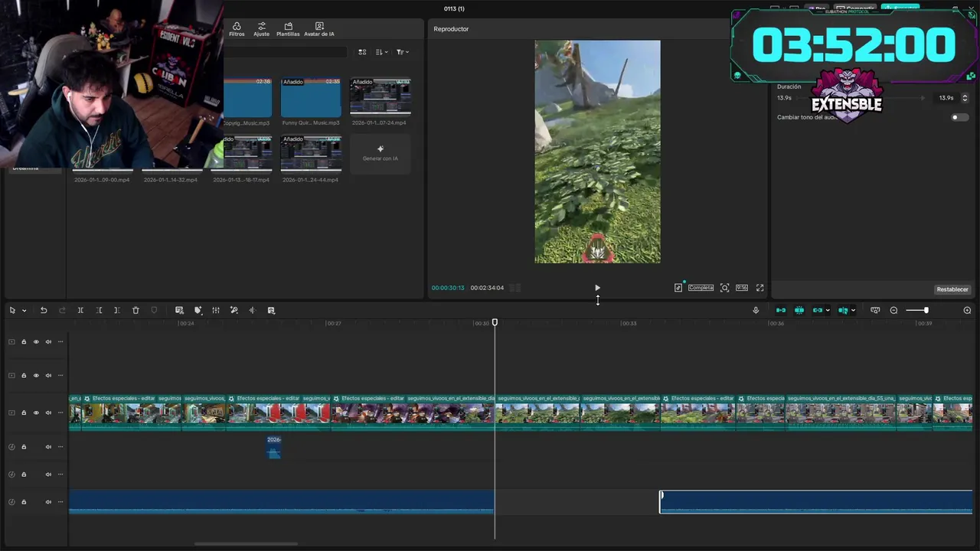
Task: Click the Restablecer button
Action: point(952,289)
